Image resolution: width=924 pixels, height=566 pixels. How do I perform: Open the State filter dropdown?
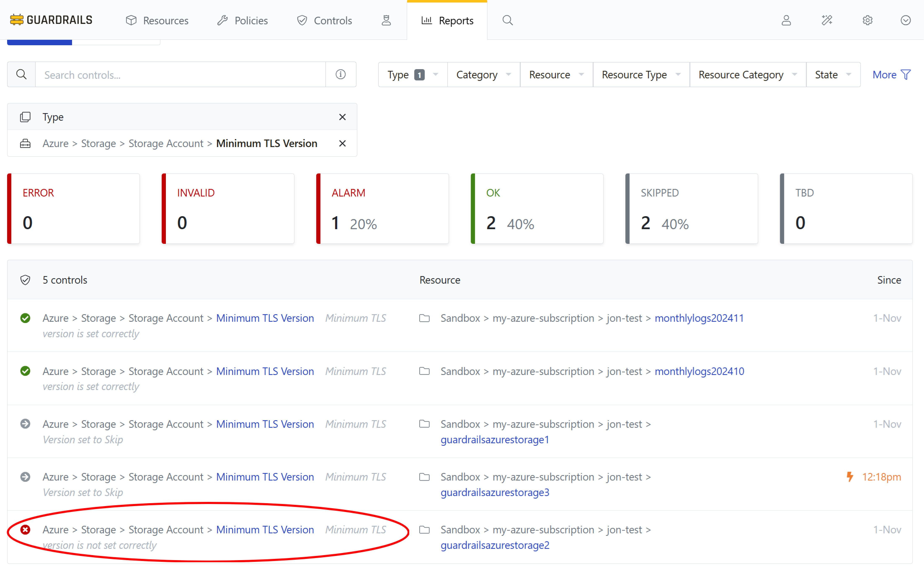pyautogui.click(x=833, y=75)
